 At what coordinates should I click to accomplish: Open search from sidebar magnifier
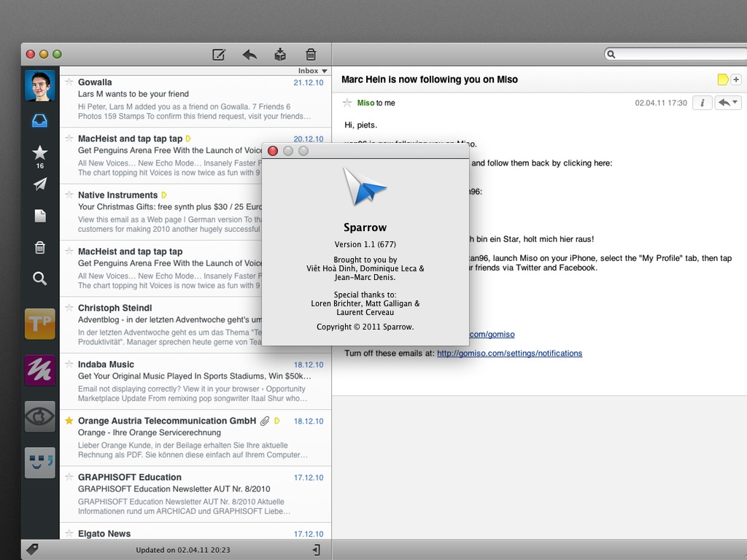[40, 279]
